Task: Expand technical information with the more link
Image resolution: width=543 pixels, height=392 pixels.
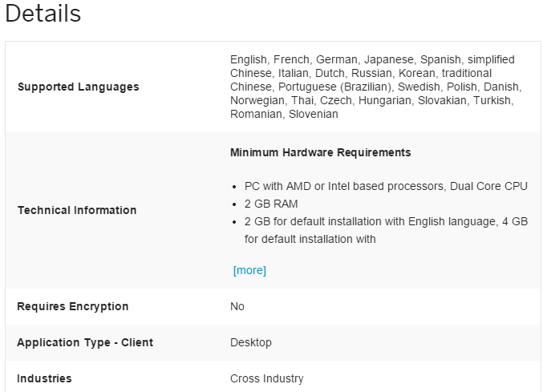Action: (x=249, y=270)
